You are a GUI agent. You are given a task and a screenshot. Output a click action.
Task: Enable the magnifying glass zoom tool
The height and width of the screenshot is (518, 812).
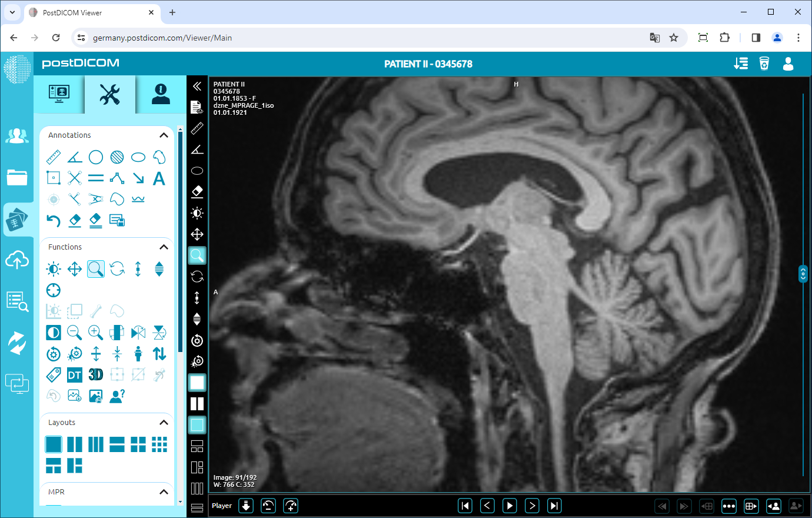(x=95, y=268)
